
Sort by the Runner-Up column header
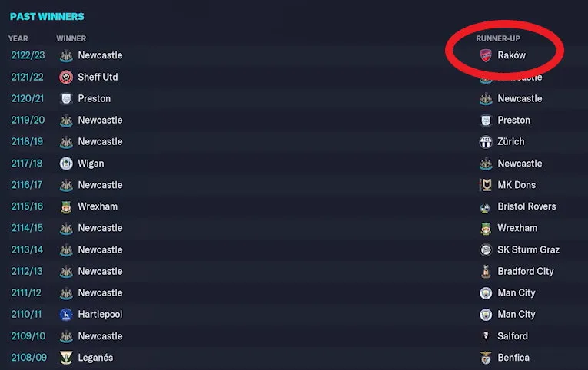tap(498, 38)
